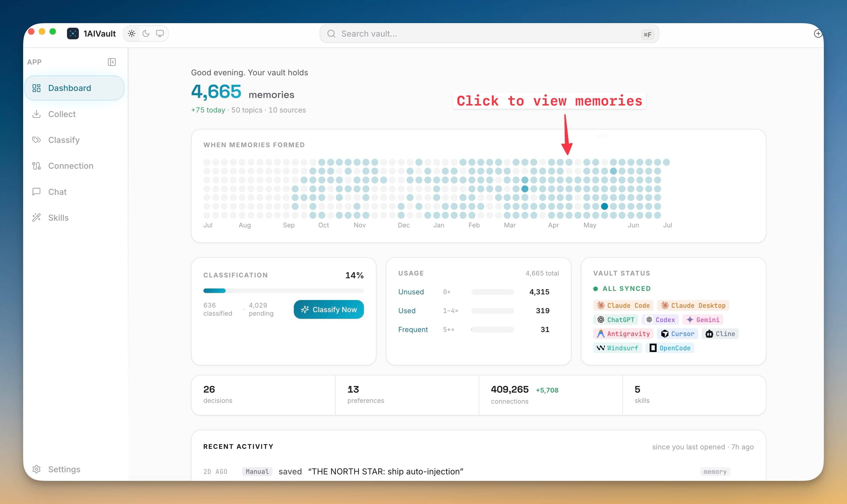Click the Claude Desktop source chip
847x504 pixels.
pos(693,305)
